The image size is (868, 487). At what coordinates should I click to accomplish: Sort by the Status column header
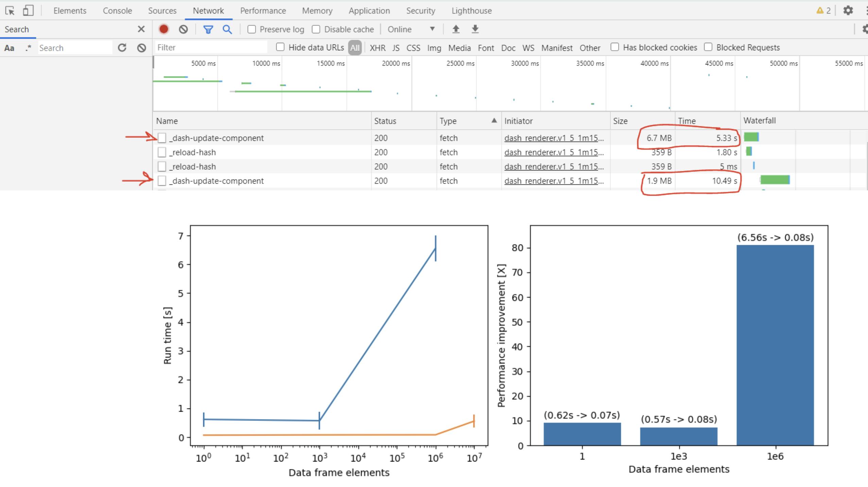pyautogui.click(x=404, y=121)
